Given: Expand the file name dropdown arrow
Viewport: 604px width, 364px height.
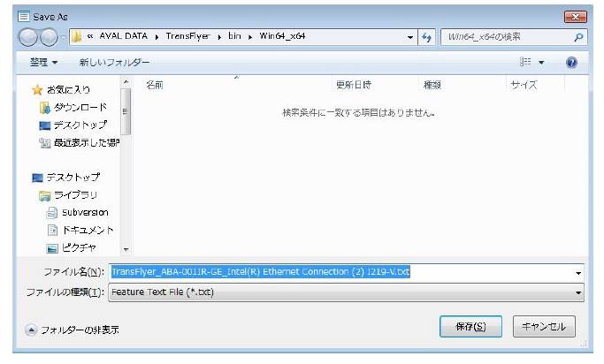Looking at the screenshot, I should pos(578,273).
